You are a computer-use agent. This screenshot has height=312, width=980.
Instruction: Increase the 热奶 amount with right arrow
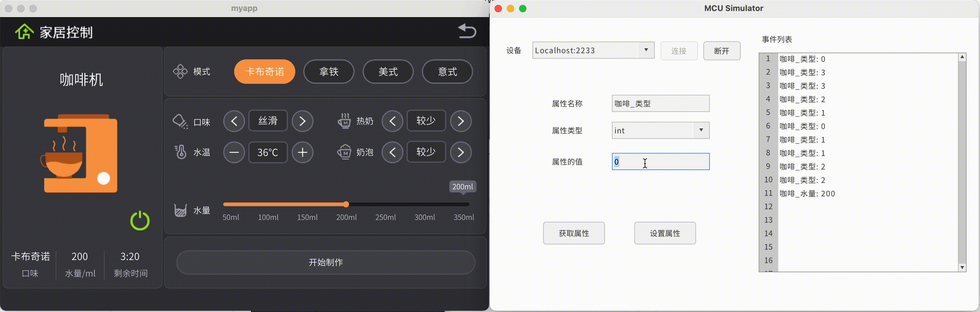coord(461,121)
